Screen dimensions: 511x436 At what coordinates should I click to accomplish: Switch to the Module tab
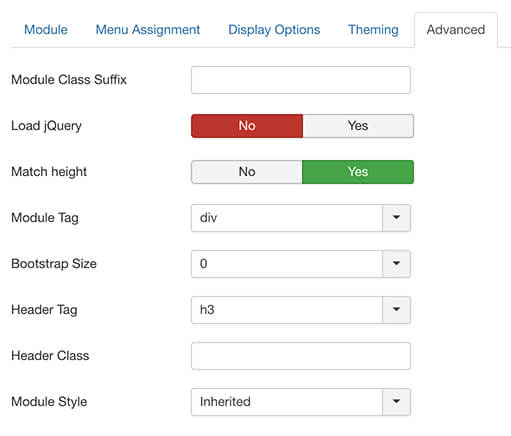tap(46, 30)
